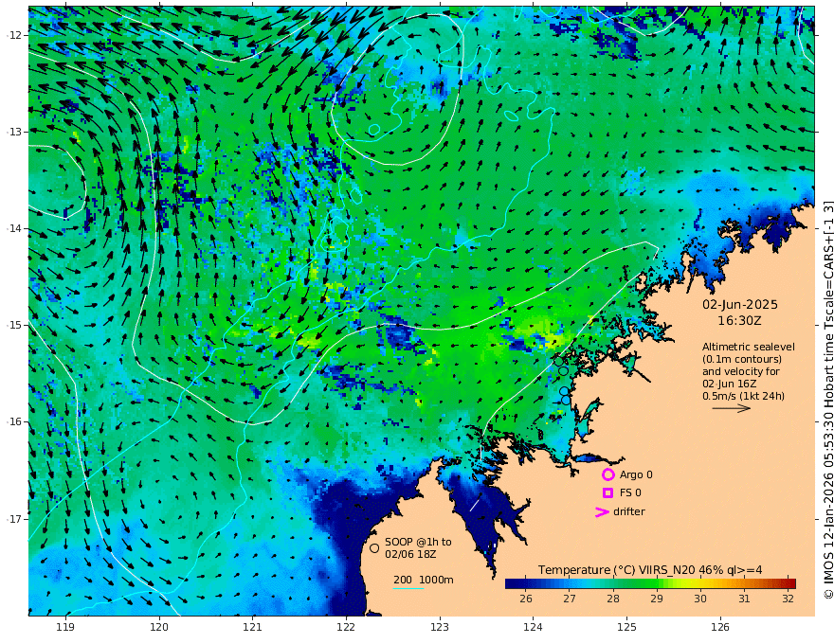834x644 pixels.
Task: Click the IMOS copyright text on right edge
Action: click(x=827, y=400)
